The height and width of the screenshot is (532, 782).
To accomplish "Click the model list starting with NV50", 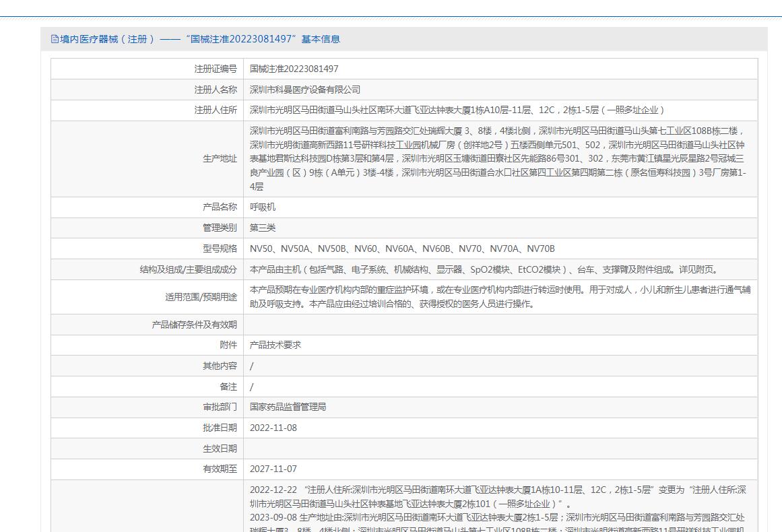I will [402, 248].
